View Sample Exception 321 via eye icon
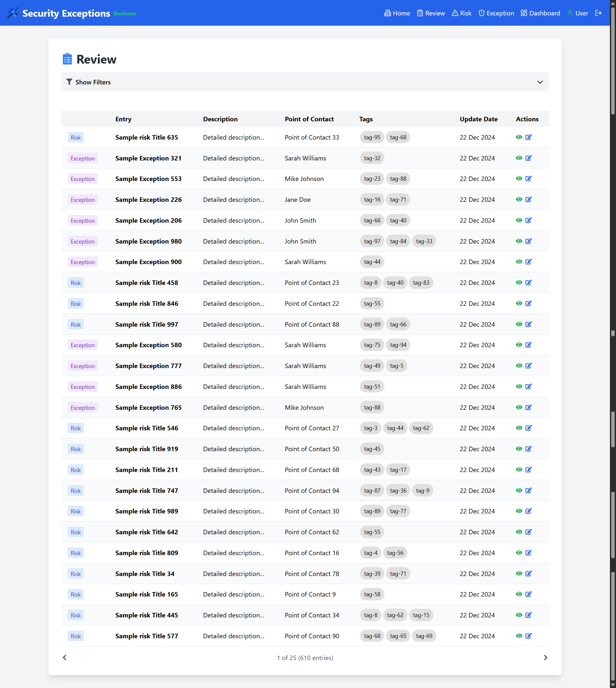This screenshot has height=688, width=616. click(519, 158)
